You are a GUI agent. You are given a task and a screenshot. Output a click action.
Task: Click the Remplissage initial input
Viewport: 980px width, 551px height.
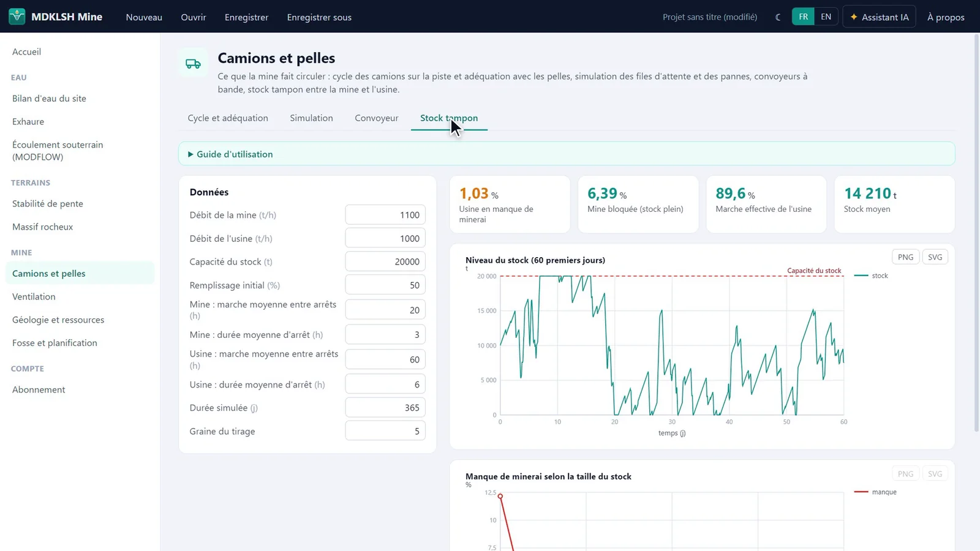point(385,285)
